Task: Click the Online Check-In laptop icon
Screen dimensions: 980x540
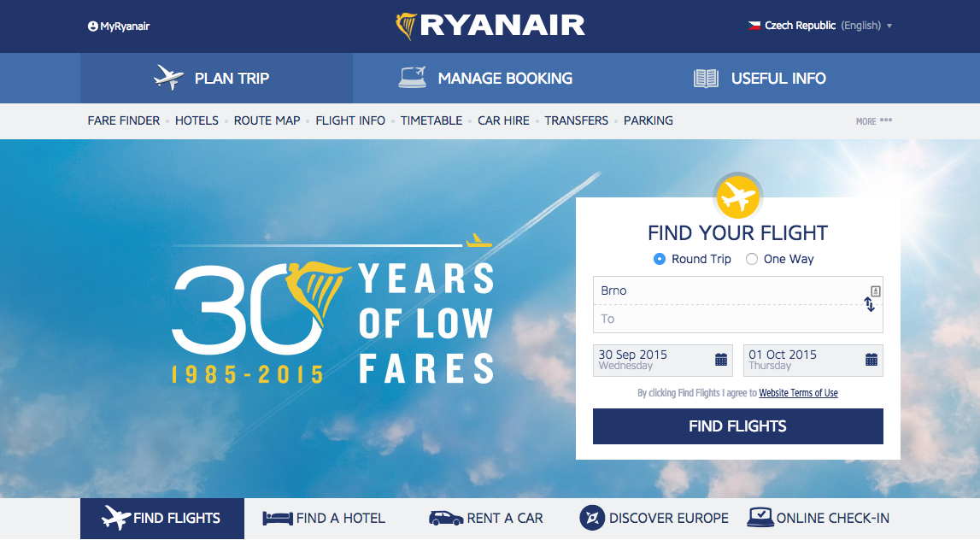Action: [760, 517]
